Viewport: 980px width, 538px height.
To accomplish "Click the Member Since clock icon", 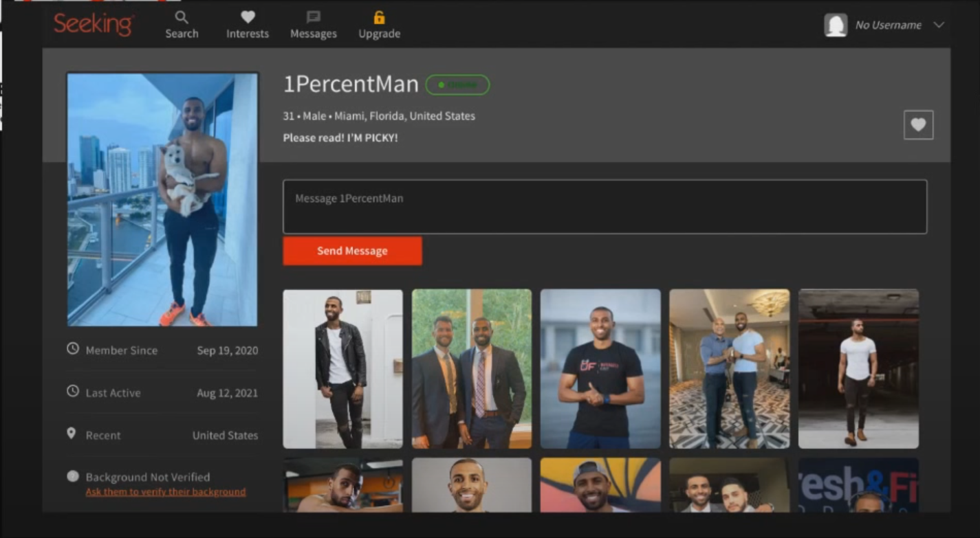I will (x=73, y=349).
